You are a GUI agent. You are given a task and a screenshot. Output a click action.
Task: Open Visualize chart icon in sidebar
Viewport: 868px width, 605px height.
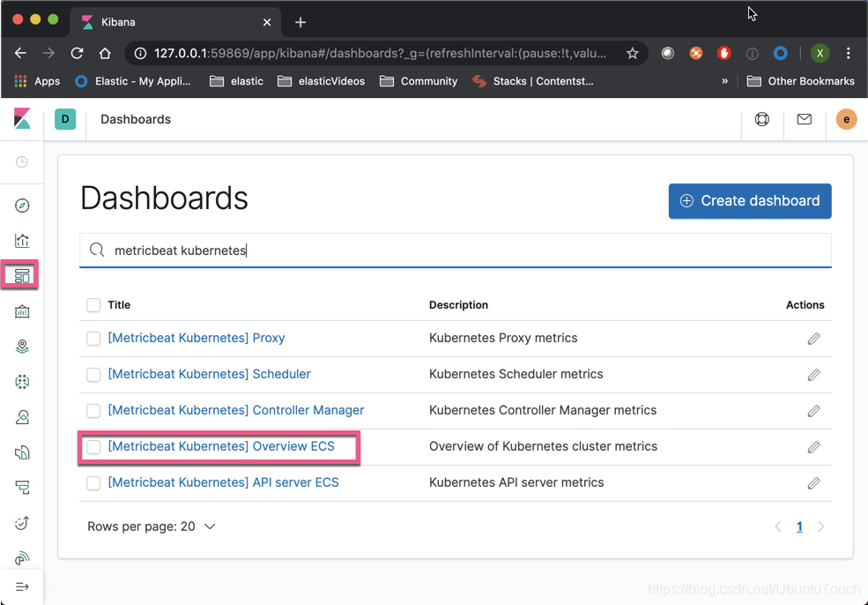tap(21, 241)
